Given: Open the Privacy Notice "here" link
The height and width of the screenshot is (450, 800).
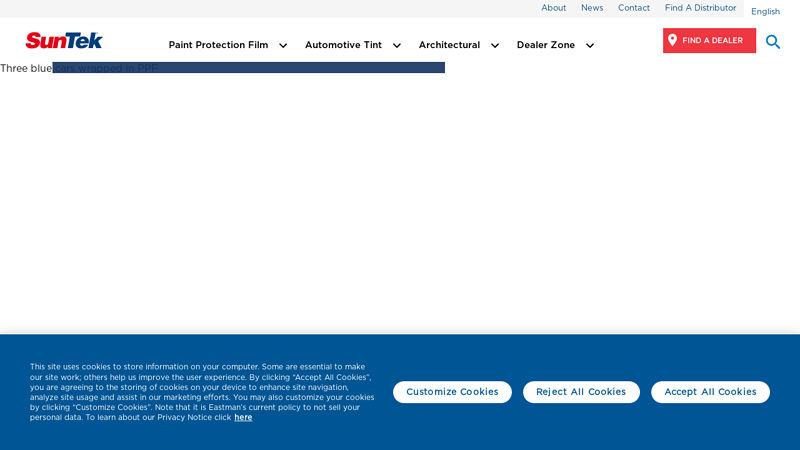Looking at the screenshot, I should coord(243,417).
